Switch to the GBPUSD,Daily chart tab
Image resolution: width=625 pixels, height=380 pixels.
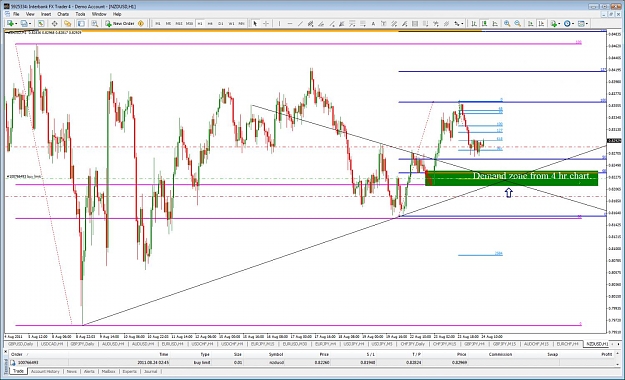pyautogui.click(x=21, y=344)
